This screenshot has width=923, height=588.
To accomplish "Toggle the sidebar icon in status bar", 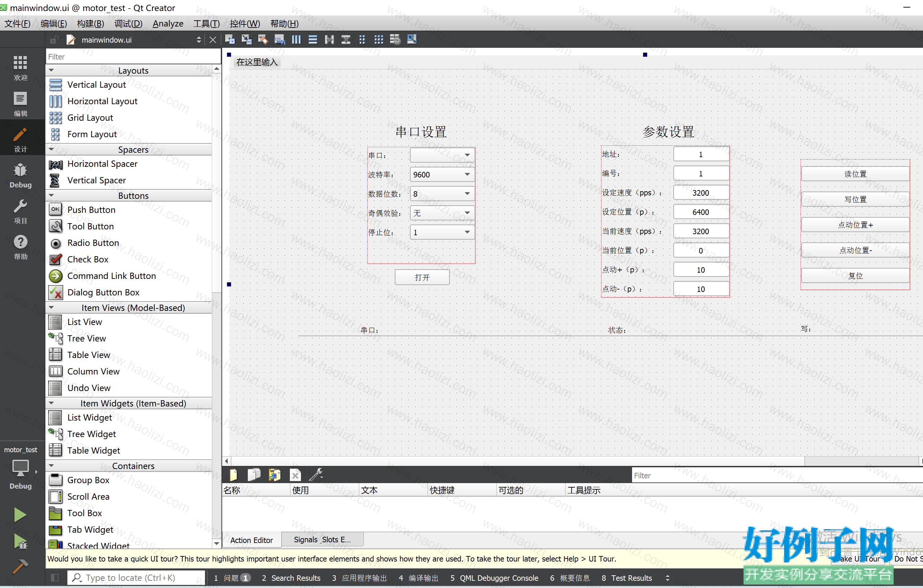I will point(55,578).
